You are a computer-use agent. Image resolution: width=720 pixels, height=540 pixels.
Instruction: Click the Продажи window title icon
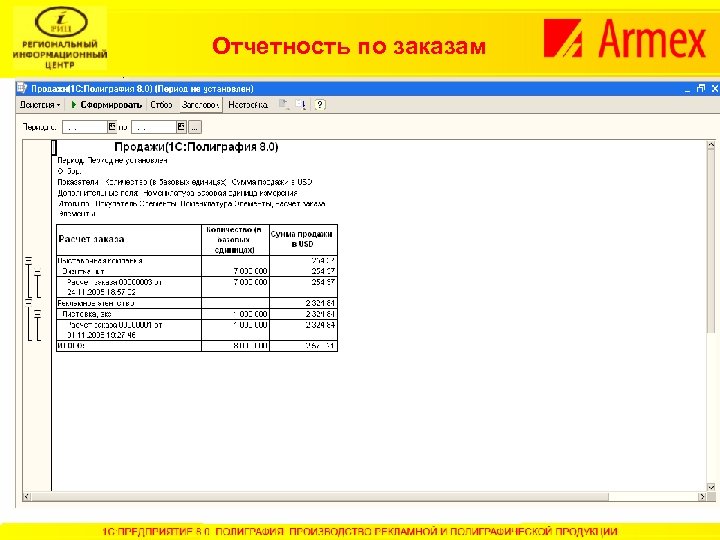point(22,88)
